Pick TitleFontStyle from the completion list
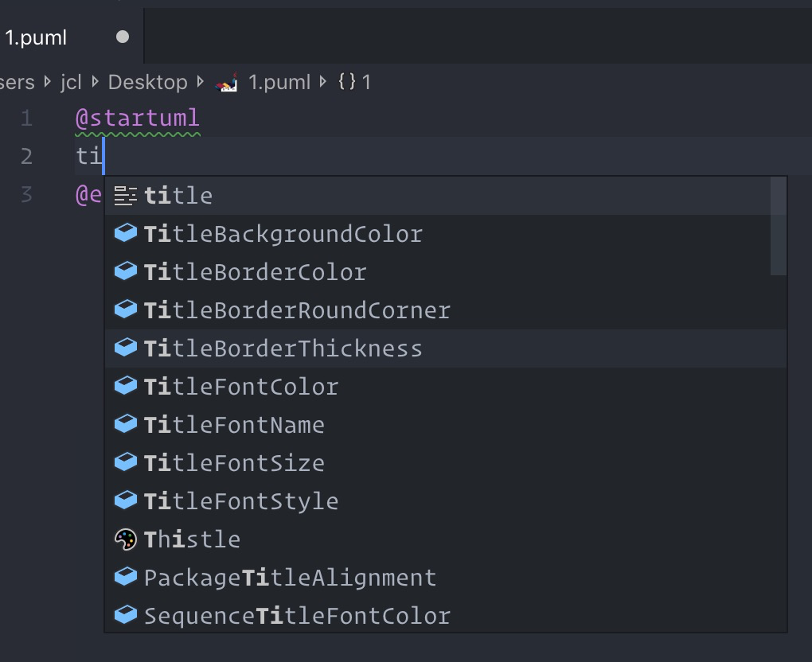This screenshot has width=812, height=662. (x=240, y=500)
